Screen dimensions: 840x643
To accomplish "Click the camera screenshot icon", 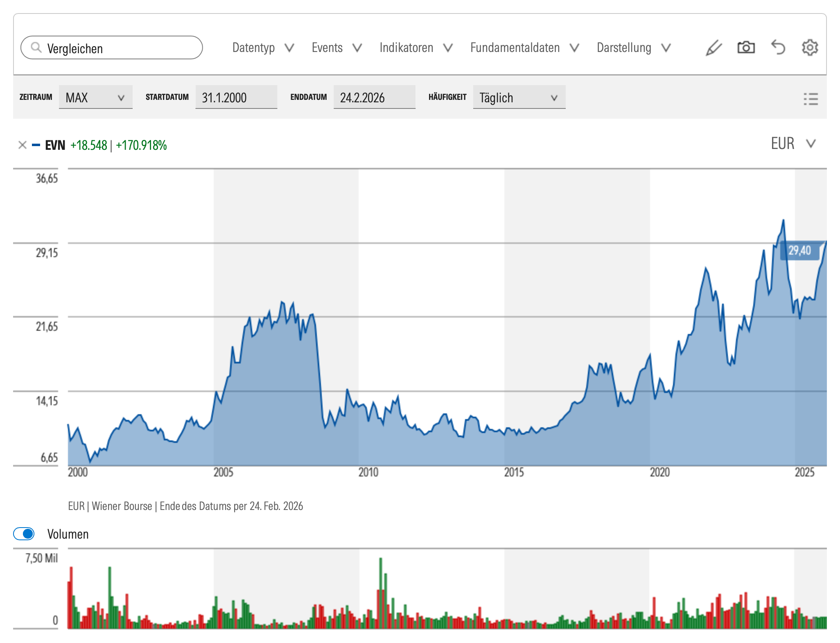I will [x=746, y=47].
